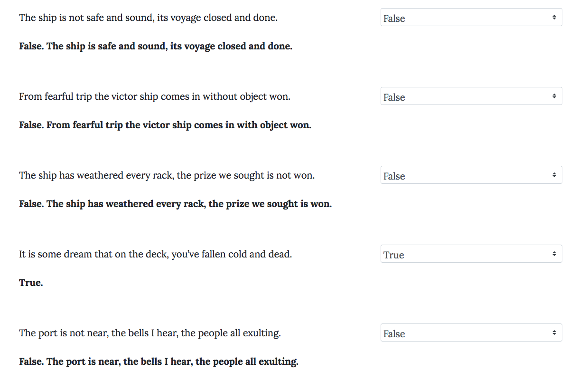Click the arrow icon on the first False dropdown
Screen dimensions: 588x380
554,18
